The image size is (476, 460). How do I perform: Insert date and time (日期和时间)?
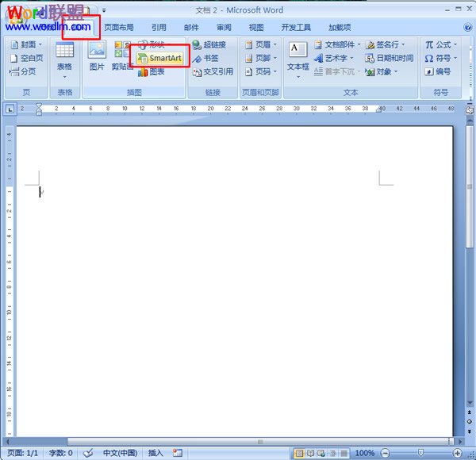(x=390, y=58)
